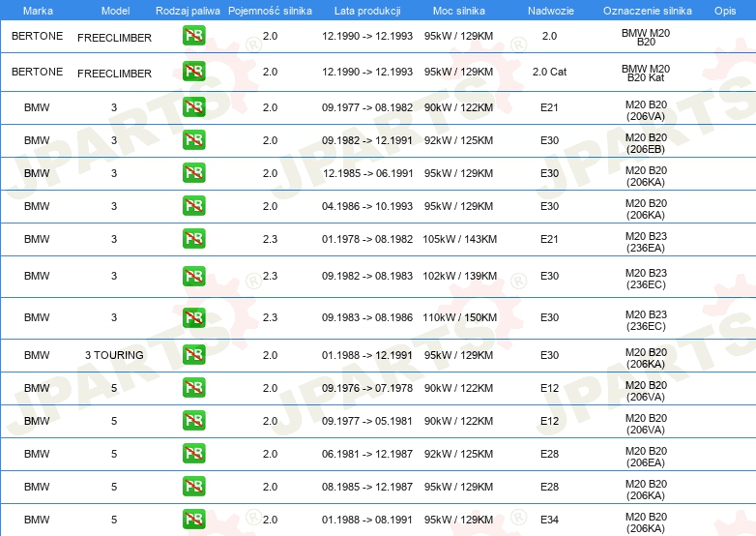This screenshot has width=756, height=536.
Task: Select the 3 TOURING model cell
Action: (x=114, y=355)
